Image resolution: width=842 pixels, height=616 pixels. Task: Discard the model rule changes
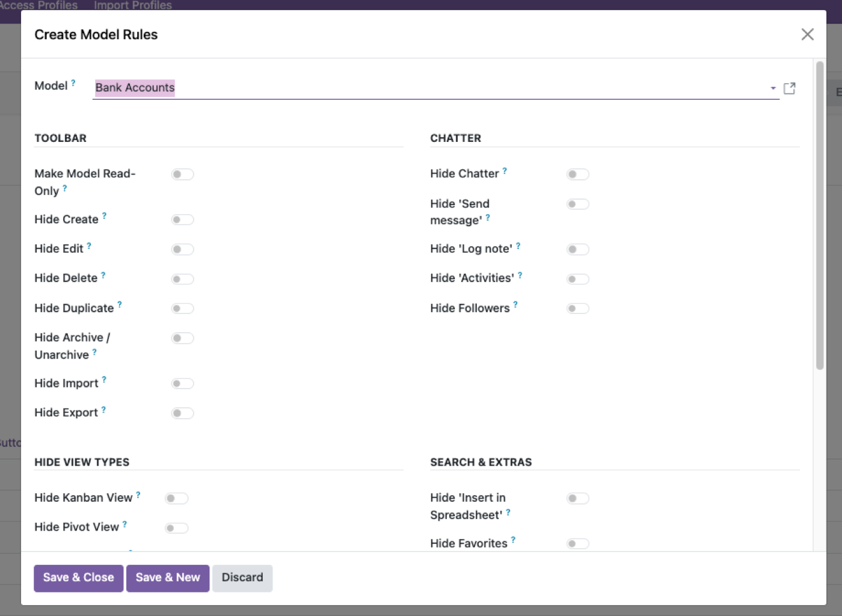click(x=242, y=578)
